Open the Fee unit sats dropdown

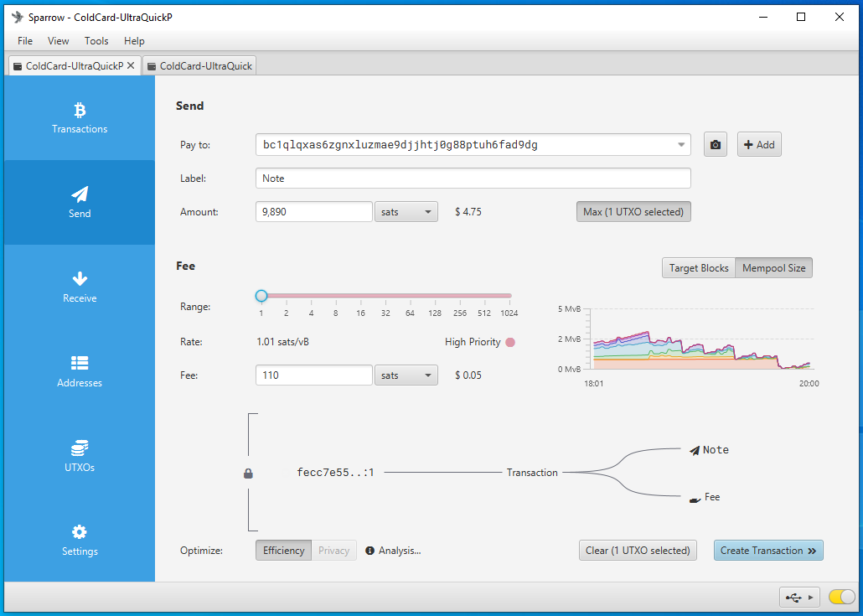click(406, 375)
